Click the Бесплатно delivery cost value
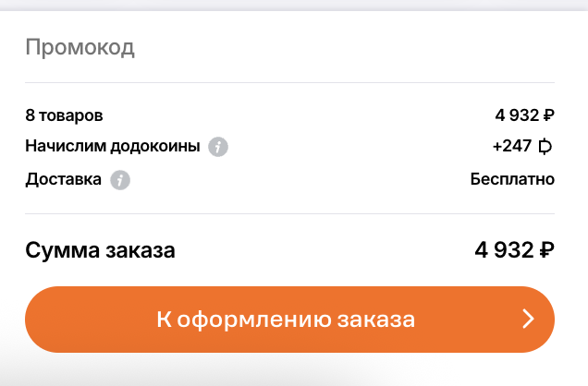This screenshot has height=386, width=588. (512, 179)
